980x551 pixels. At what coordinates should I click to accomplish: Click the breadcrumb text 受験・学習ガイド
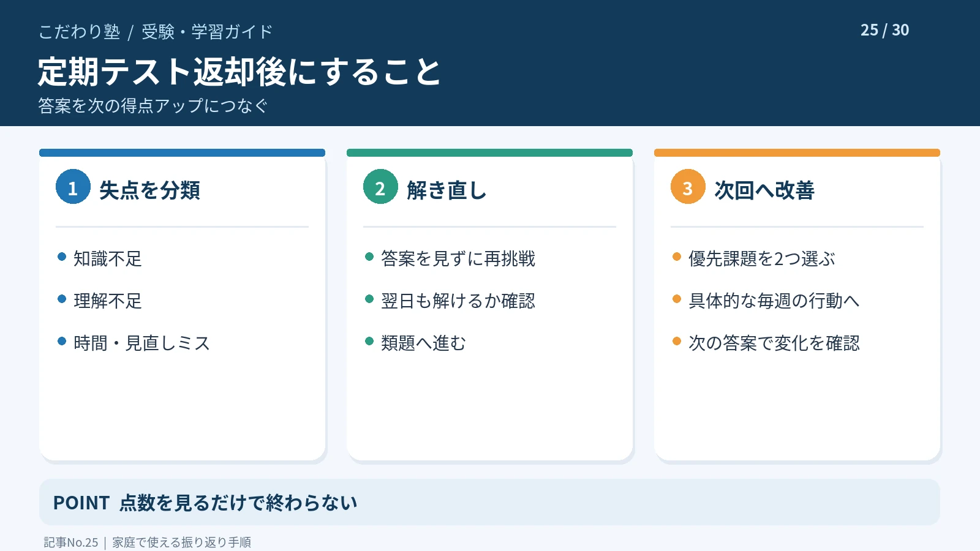point(207,32)
